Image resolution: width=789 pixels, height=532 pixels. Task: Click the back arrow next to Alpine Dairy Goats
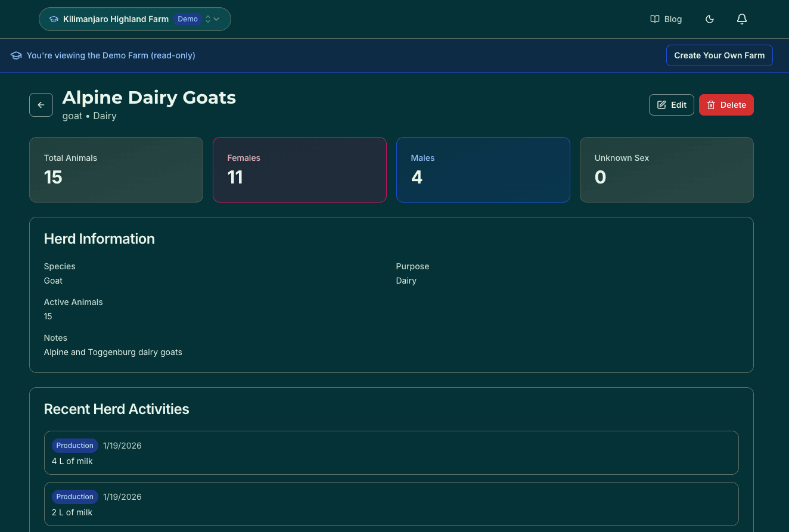[x=41, y=104]
